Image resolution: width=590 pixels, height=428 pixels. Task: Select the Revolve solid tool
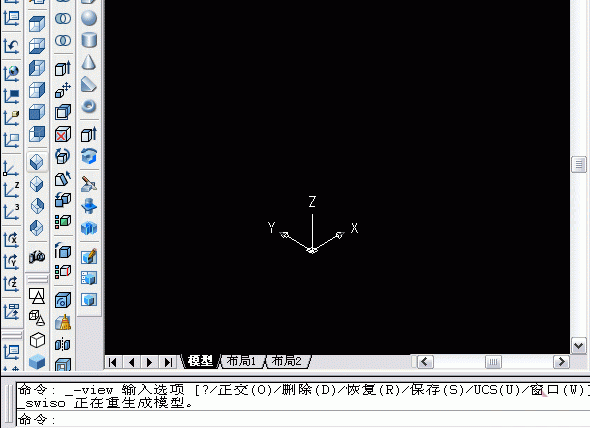(x=89, y=156)
